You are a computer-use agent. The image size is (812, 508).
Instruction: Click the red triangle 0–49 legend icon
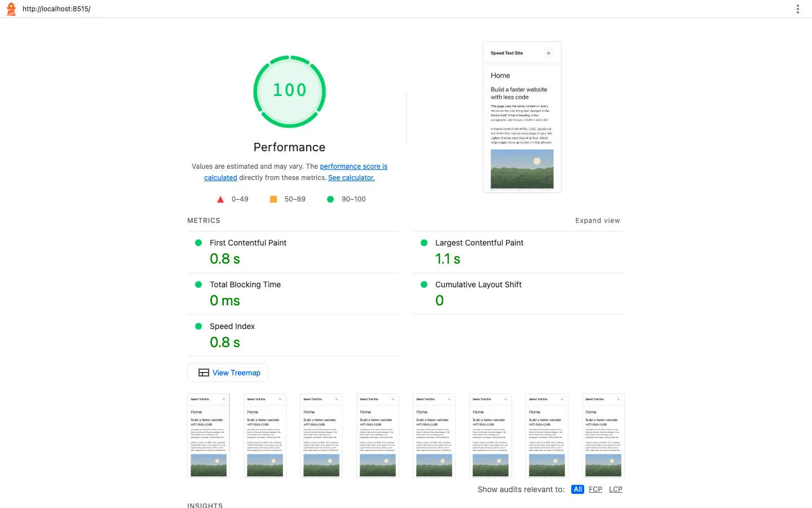(220, 199)
